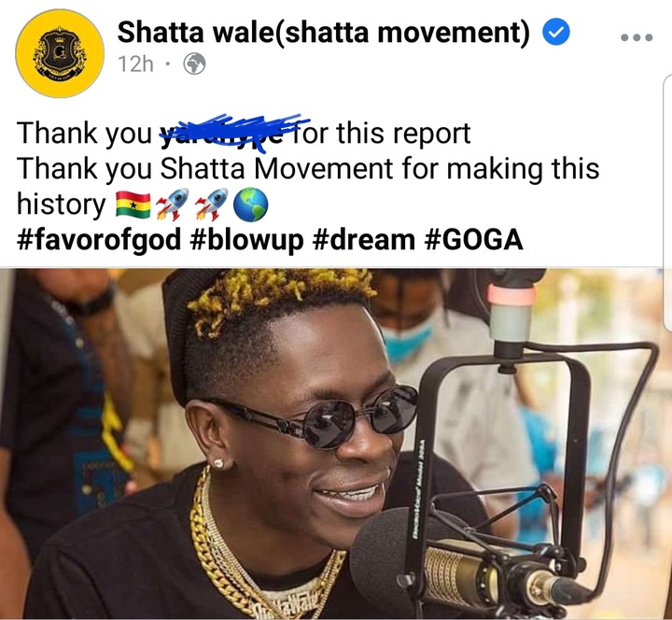The width and height of the screenshot is (672, 620).
Task: Click the blue verified badge
Action: tap(556, 32)
